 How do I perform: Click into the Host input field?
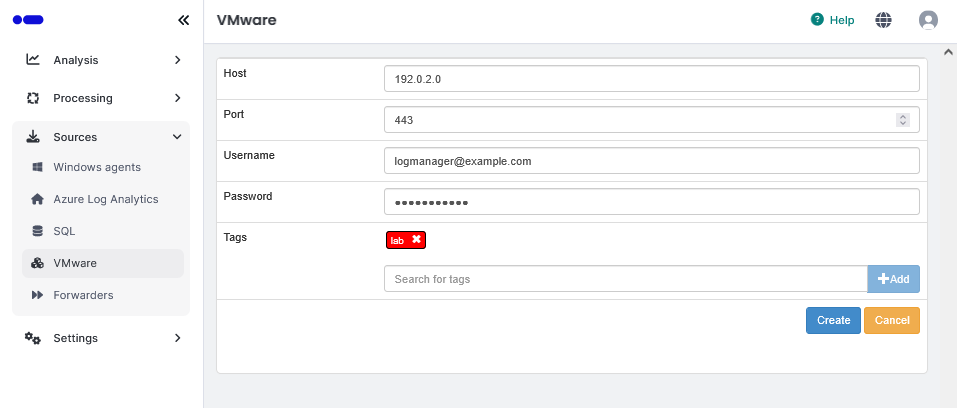(x=651, y=78)
